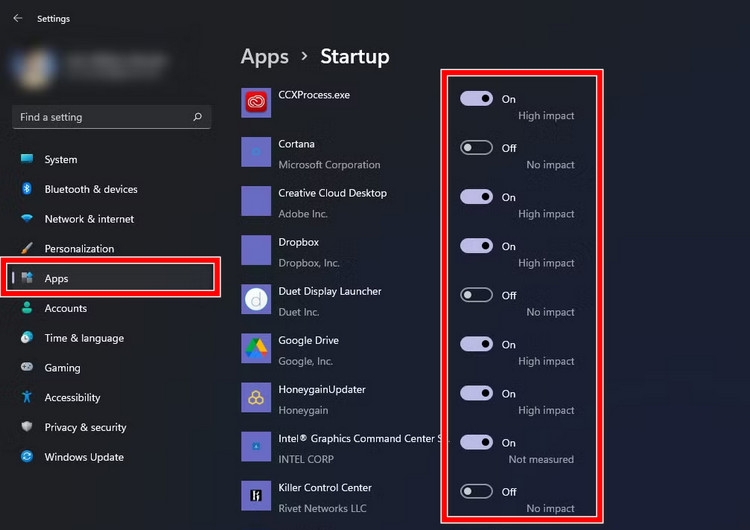Click the Duet Display Launcher icon
Image resolution: width=750 pixels, height=530 pixels.
point(256,299)
